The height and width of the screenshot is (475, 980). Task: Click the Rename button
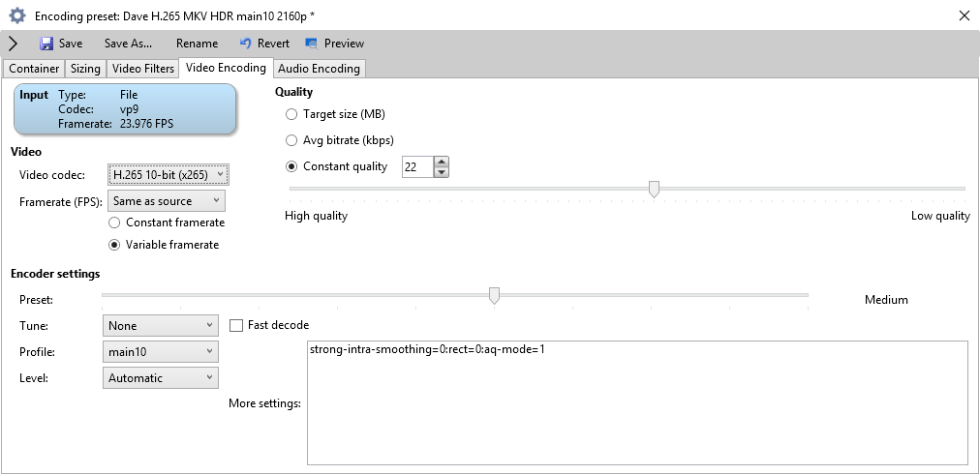tap(197, 44)
